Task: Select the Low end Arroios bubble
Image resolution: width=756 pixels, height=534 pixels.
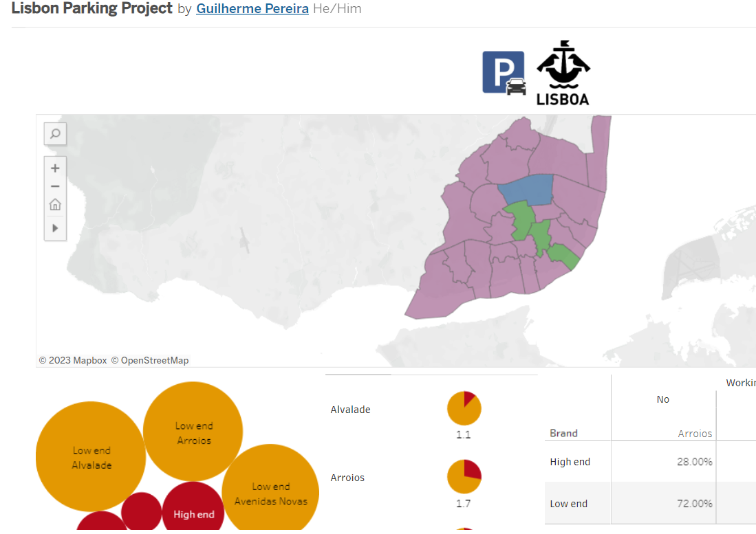Action: 193,432
